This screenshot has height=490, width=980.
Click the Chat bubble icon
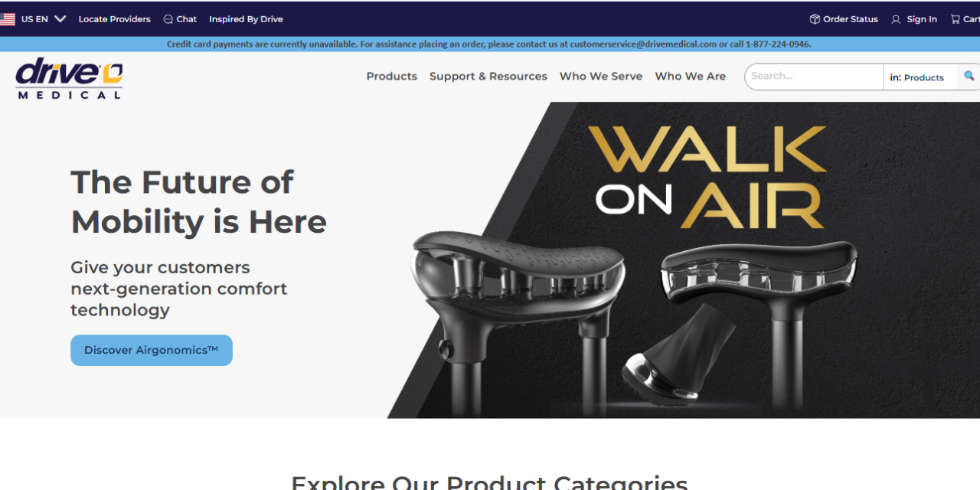168,19
